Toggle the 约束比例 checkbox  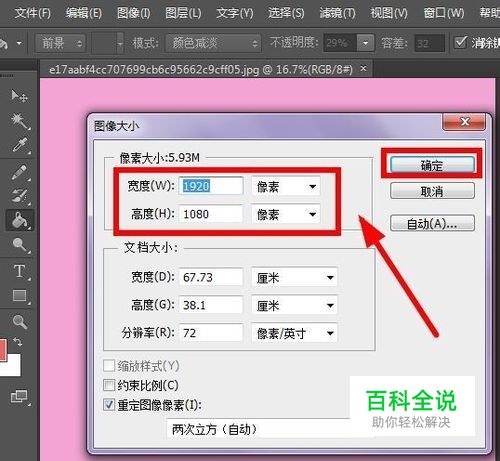pyautogui.click(x=109, y=385)
